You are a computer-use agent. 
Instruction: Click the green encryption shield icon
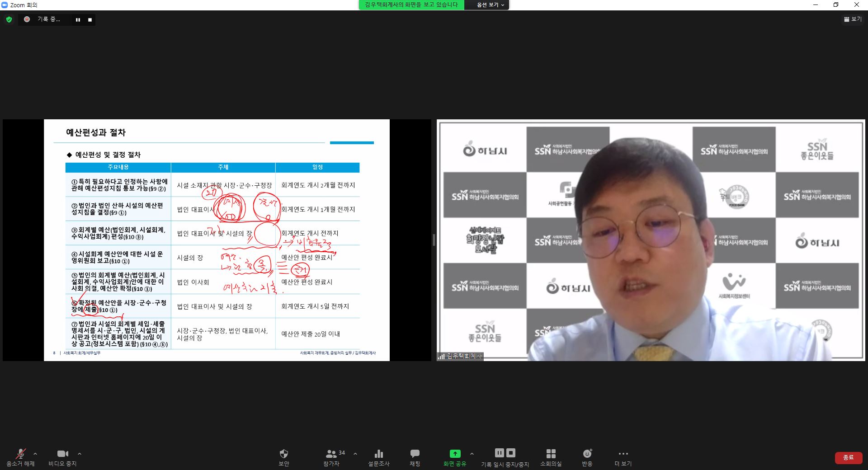pyautogui.click(x=9, y=19)
